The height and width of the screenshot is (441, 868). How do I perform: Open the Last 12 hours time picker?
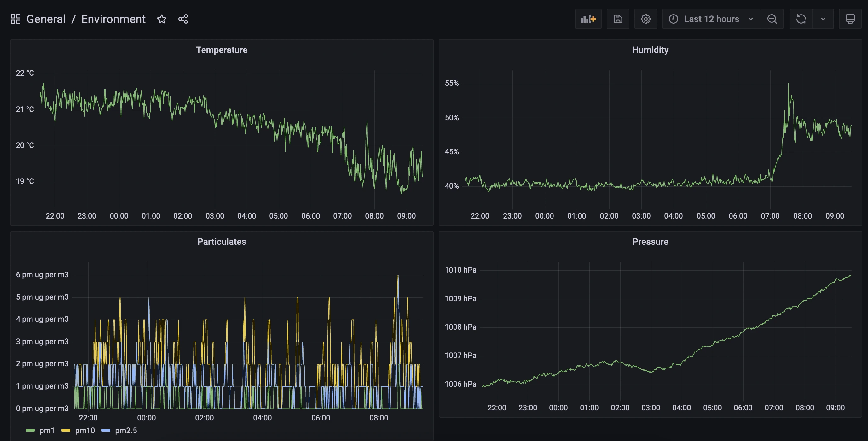(x=711, y=19)
